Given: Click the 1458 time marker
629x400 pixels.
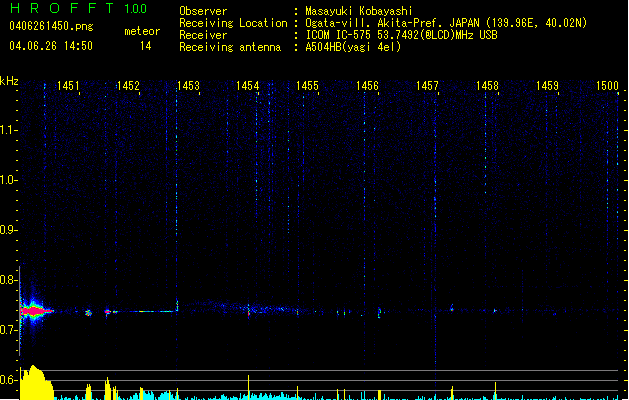Looking at the screenshot, I should [487, 86].
